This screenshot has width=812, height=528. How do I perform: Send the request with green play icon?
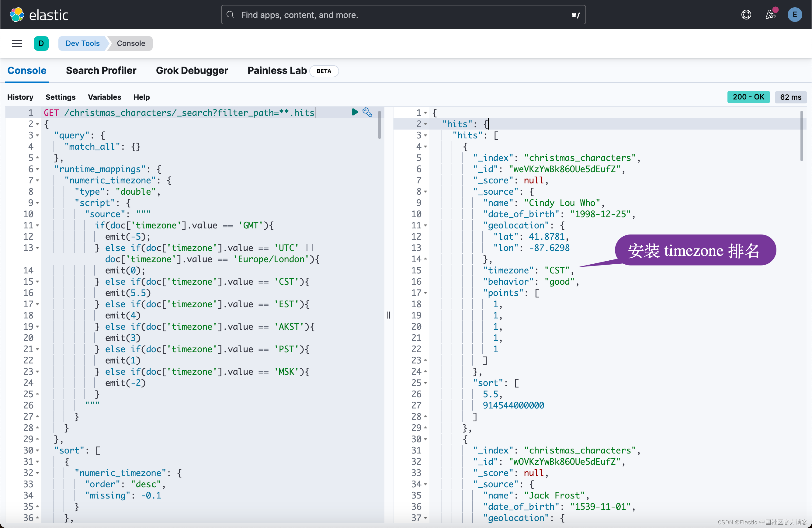[355, 112]
